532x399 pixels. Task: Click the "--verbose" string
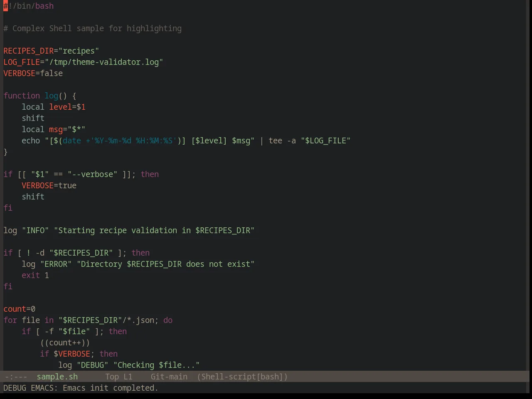click(92, 174)
